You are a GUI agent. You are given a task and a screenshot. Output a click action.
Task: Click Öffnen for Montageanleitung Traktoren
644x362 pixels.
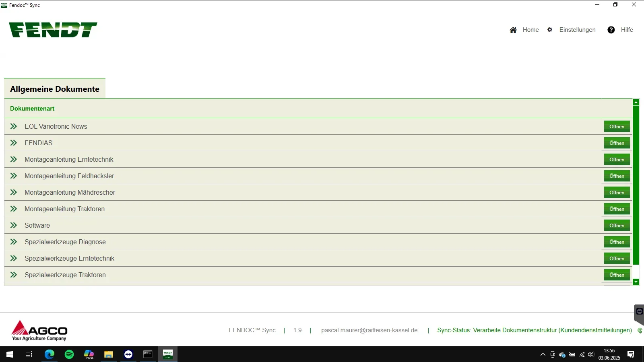point(617,209)
